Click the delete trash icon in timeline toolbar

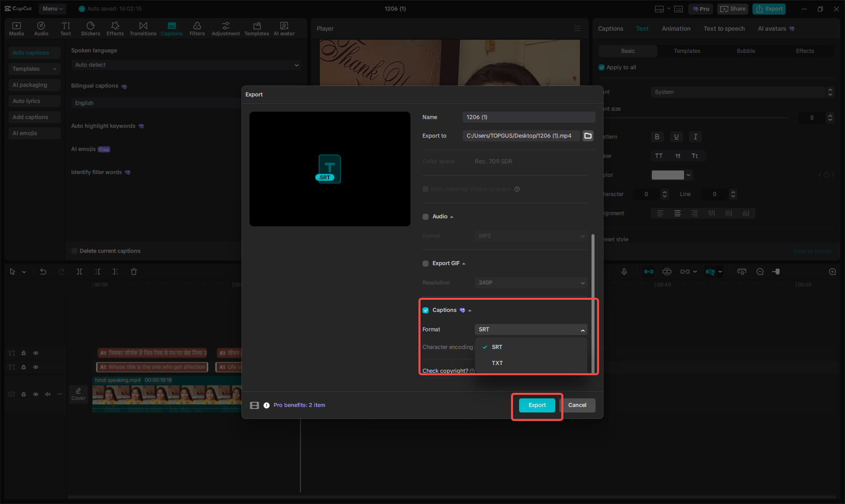134,272
